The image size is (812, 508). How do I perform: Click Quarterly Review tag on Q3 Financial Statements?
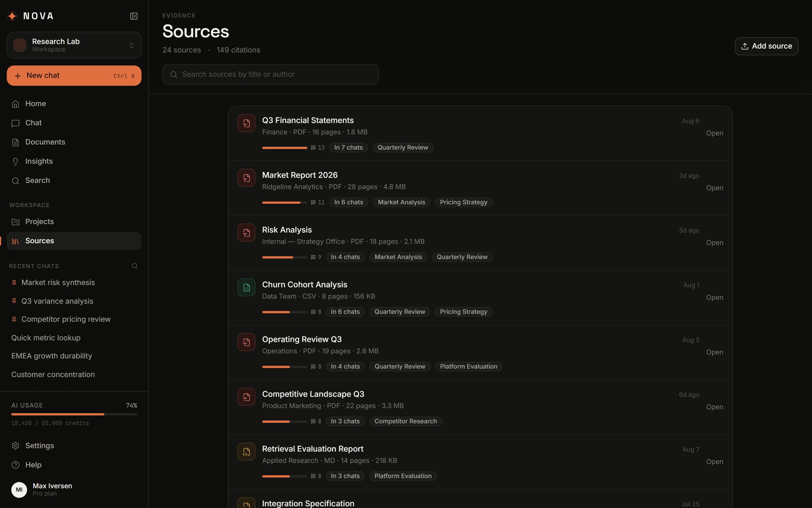coord(403,148)
